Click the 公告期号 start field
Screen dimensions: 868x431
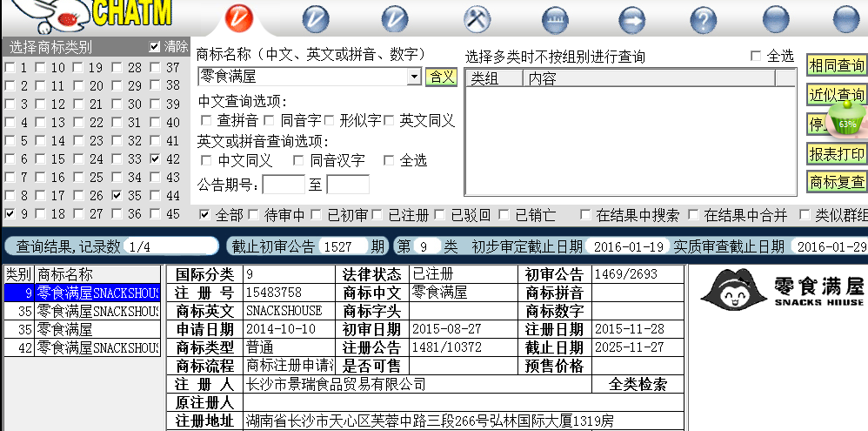284,185
